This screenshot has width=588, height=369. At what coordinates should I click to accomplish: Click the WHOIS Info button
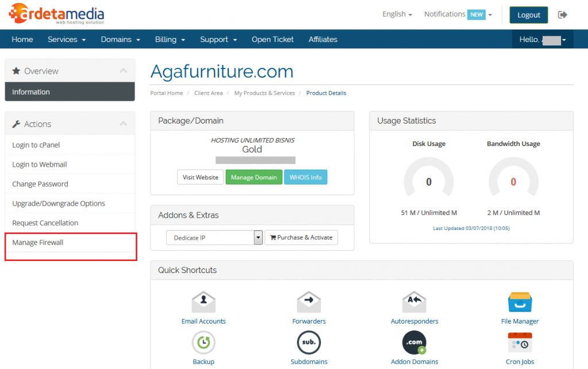tap(305, 177)
